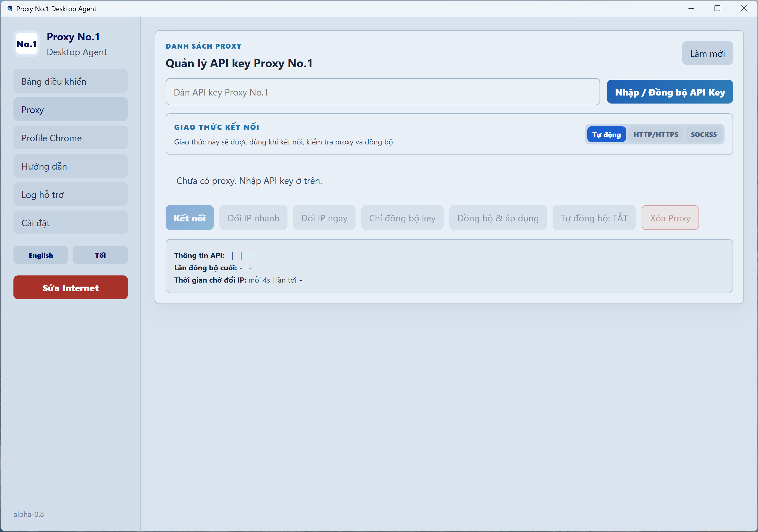Click the protocol description text
The image size is (758, 532).
[x=284, y=142]
